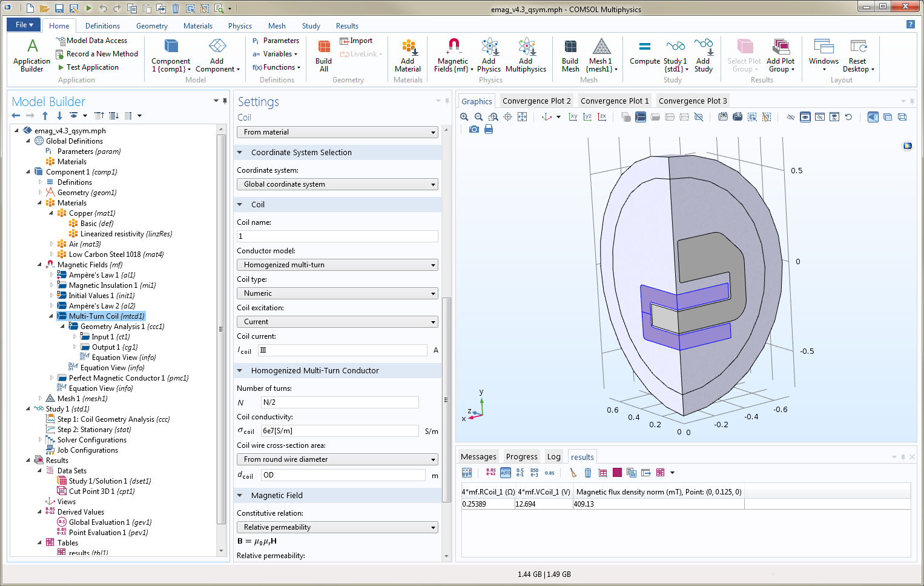Click Number of turns N/2 field
Image resolution: width=924 pixels, height=586 pixels.
point(340,402)
